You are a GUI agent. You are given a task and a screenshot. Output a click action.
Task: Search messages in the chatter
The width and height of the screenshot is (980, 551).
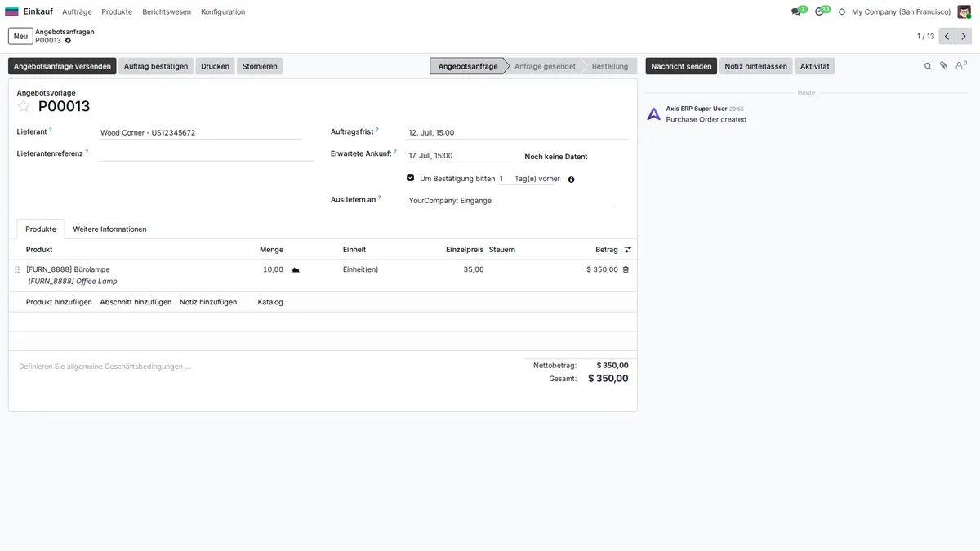(928, 66)
